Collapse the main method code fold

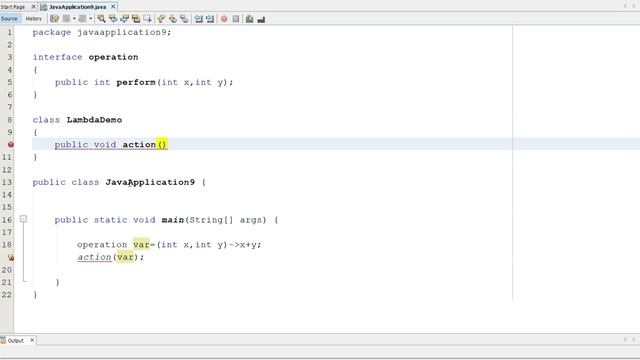tap(23, 219)
